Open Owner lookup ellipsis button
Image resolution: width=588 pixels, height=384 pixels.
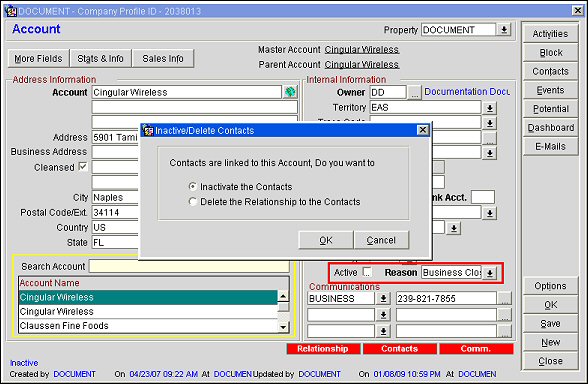click(414, 92)
